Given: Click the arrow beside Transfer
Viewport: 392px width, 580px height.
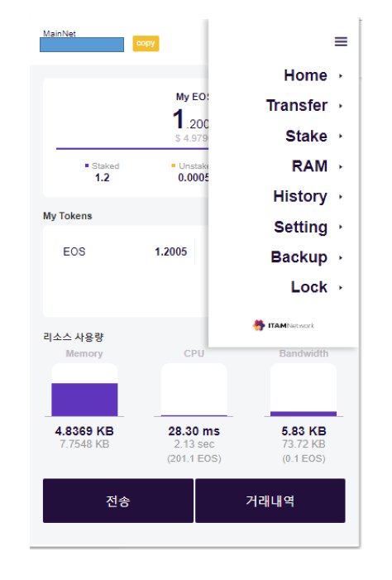Looking at the screenshot, I should tap(341, 106).
